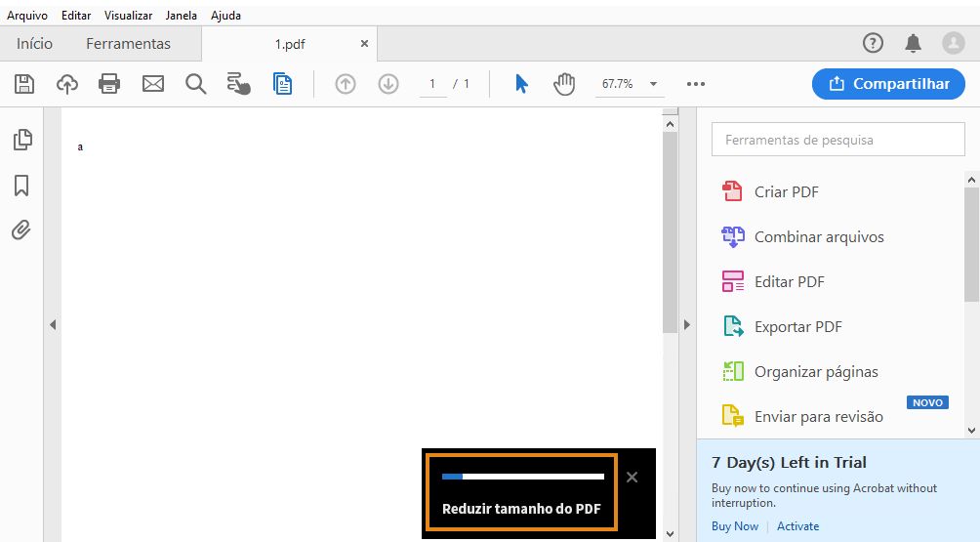Click the Reduzir tamanho progress bar
Image resolution: width=980 pixels, height=542 pixels.
click(x=522, y=477)
